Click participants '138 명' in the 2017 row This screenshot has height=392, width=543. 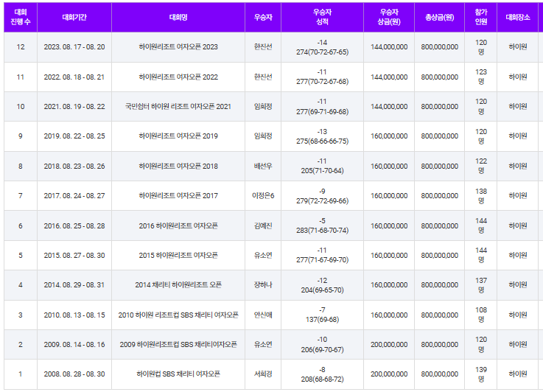click(x=480, y=196)
